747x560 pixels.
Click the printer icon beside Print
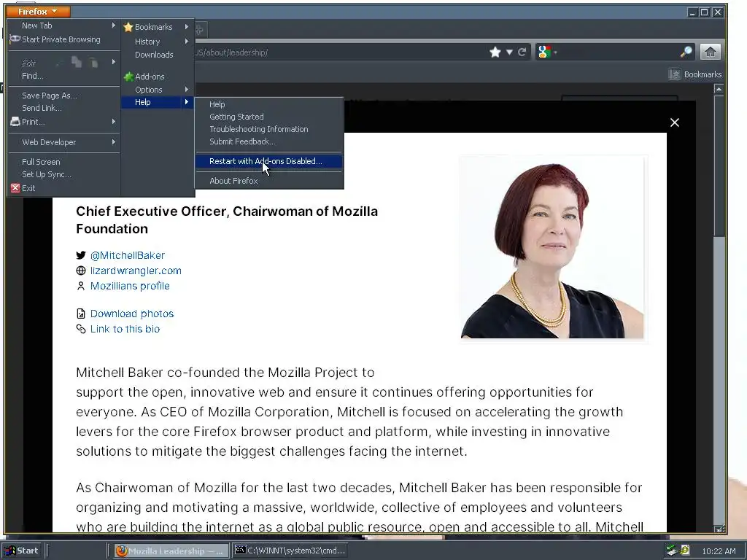15,122
